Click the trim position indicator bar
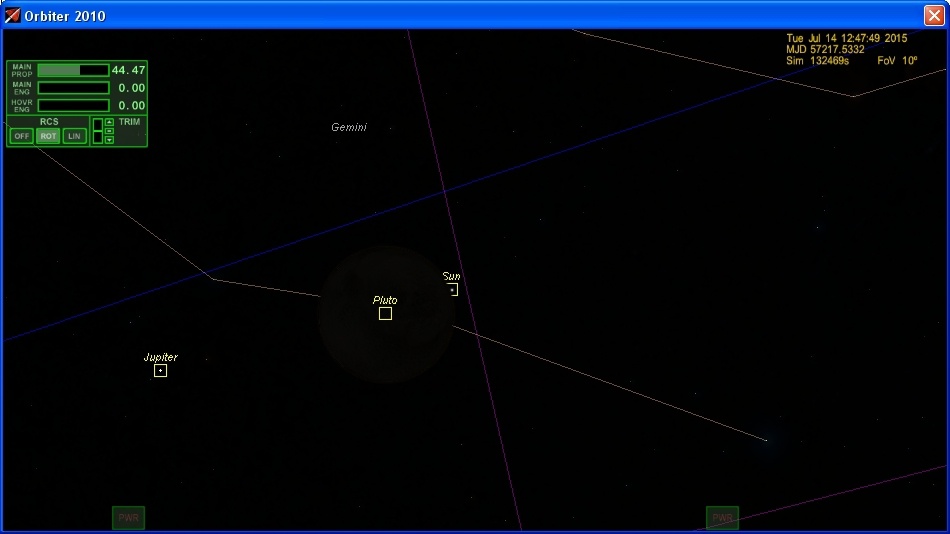Viewport: 950px width, 534px height. (x=98, y=131)
